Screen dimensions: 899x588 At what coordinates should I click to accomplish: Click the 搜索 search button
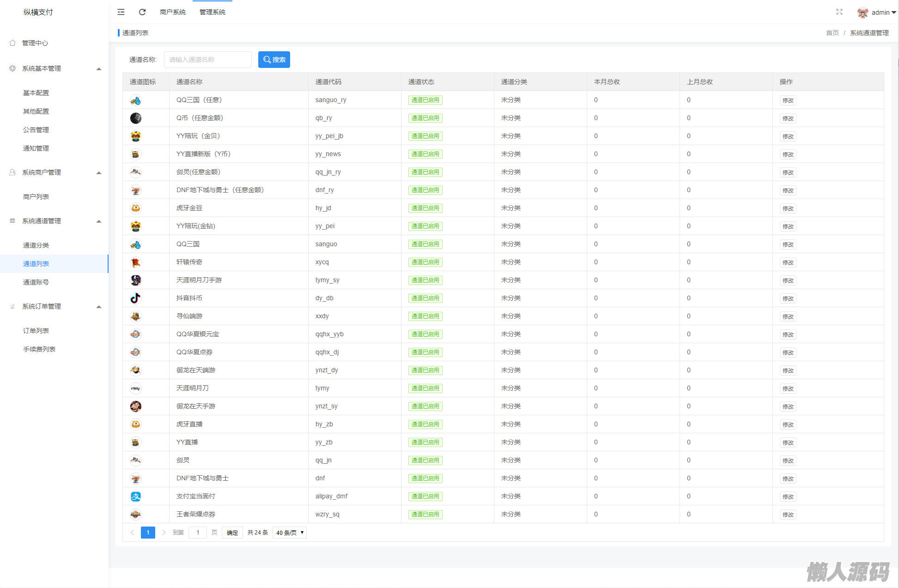pyautogui.click(x=274, y=60)
